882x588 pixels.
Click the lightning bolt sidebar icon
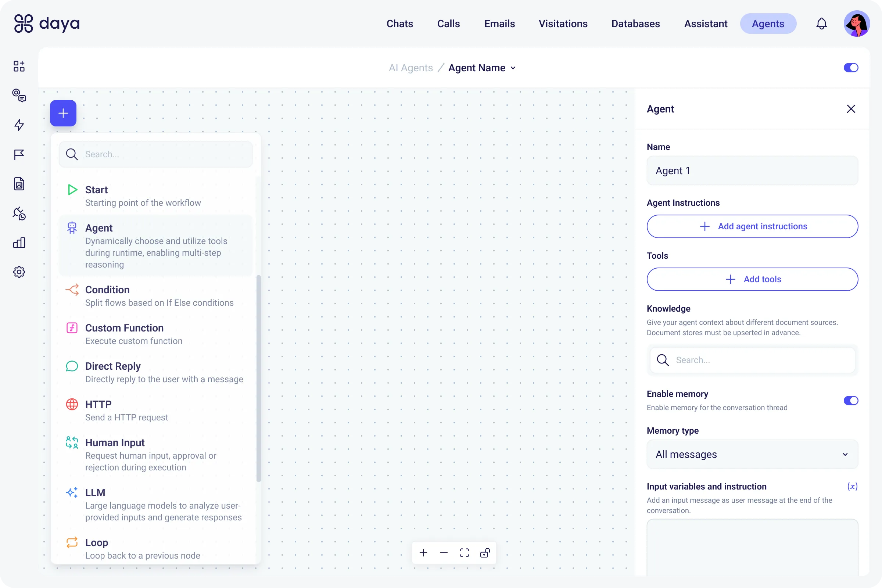(19, 125)
